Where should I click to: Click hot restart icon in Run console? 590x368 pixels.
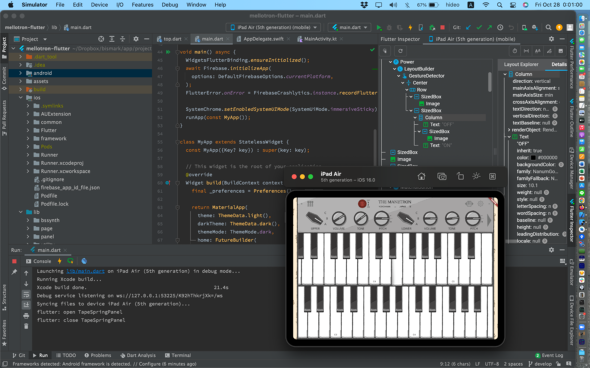click(70, 261)
